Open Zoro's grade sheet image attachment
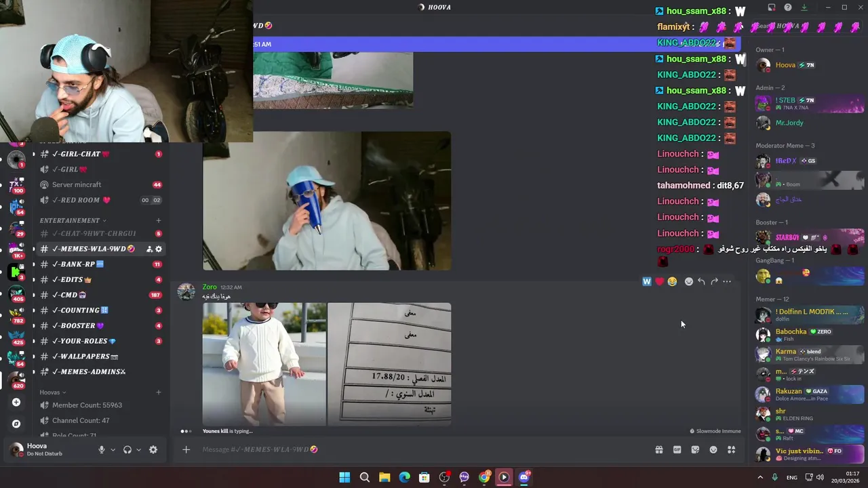This screenshot has height=488, width=868. (x=389, y=364)
